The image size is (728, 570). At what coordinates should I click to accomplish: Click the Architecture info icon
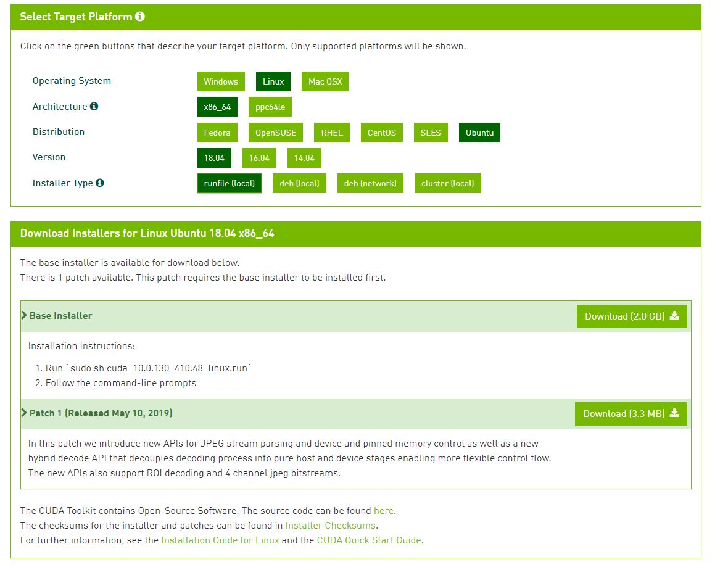pos(94,106)
